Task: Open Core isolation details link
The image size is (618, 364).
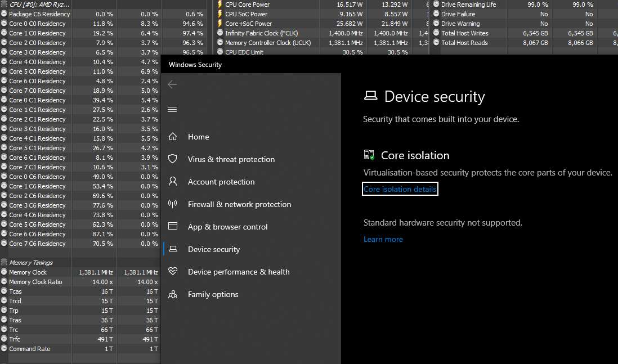Action: pyautogui.click(x=400, y=189)
